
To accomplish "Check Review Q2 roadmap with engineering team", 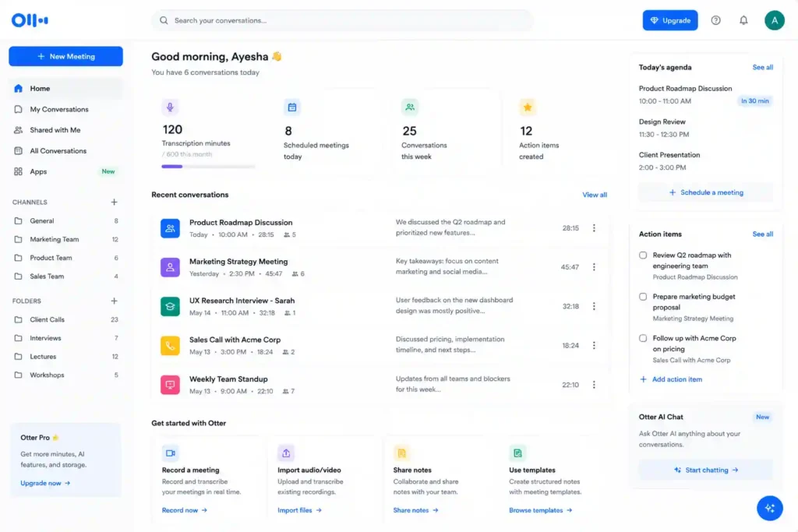I will pyautogui.click(x=643, y=255).
